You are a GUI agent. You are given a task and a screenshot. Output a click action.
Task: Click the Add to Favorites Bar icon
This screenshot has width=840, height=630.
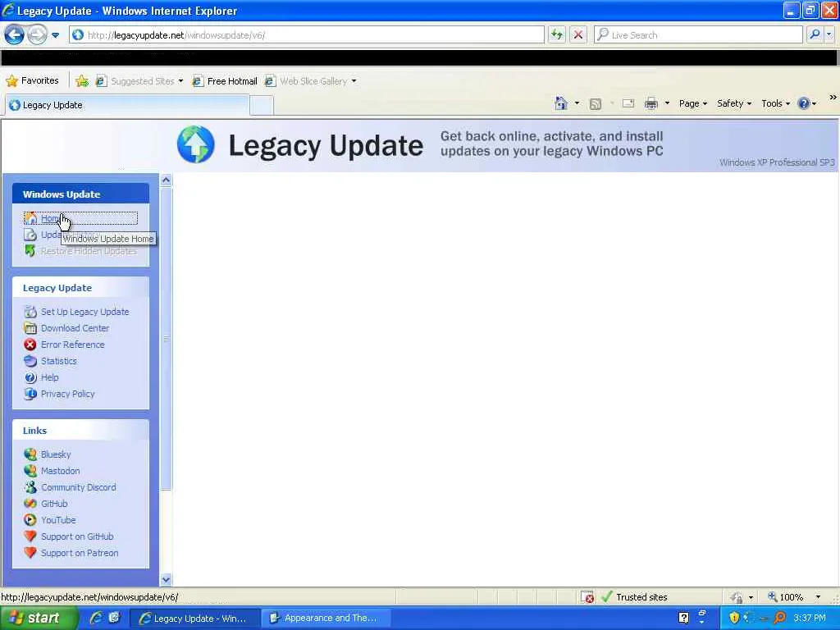click(82, 81)
